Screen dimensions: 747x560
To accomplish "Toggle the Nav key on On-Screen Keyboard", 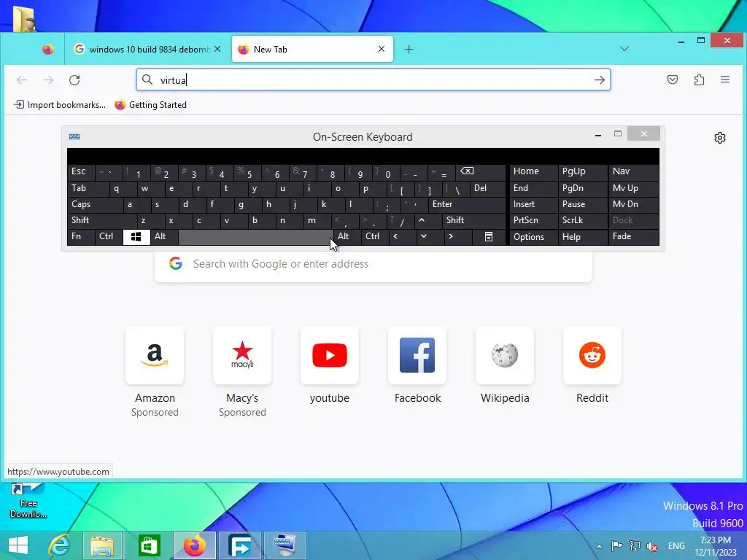I will coord(634,172).
